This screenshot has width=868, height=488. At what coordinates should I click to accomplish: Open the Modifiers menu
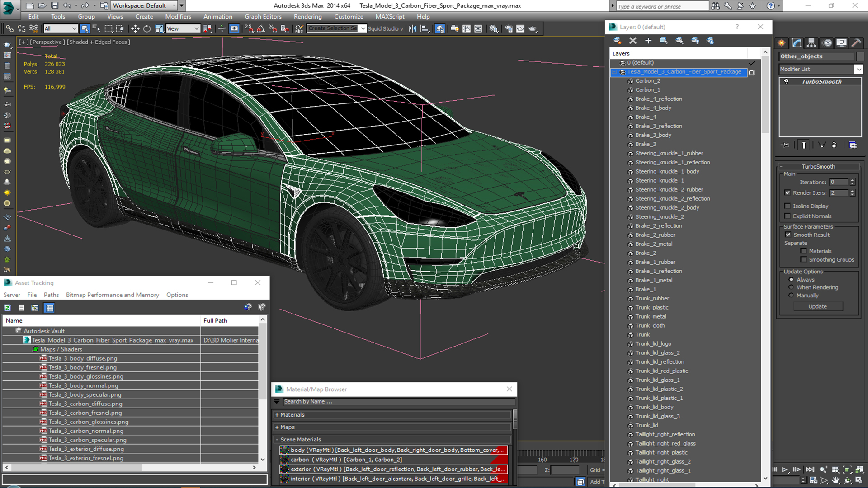tap(178, 17)
